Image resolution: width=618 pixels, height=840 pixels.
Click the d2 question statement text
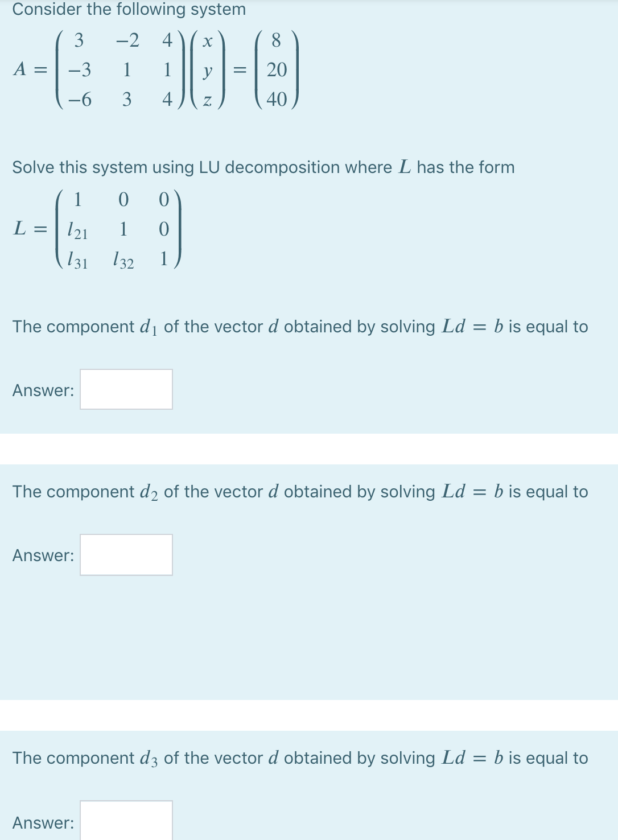point(300,492)
